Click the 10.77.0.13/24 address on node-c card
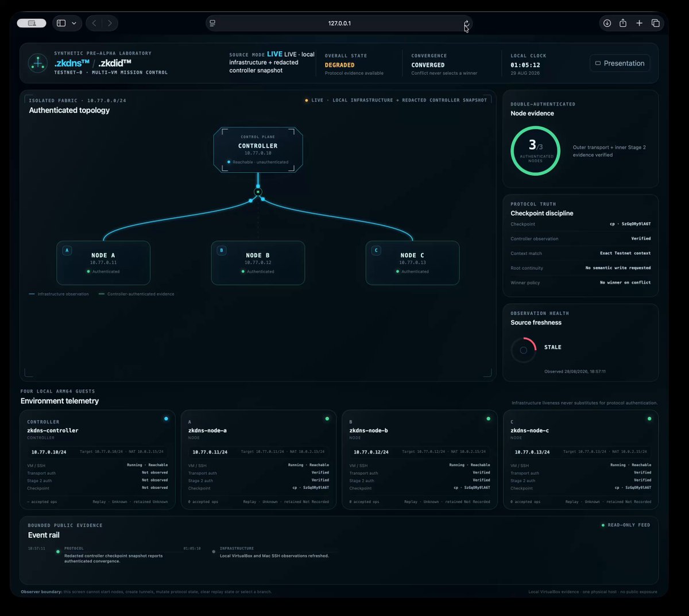Image resolution: width=689 pixels, height=616 pixels. (532, 452)
